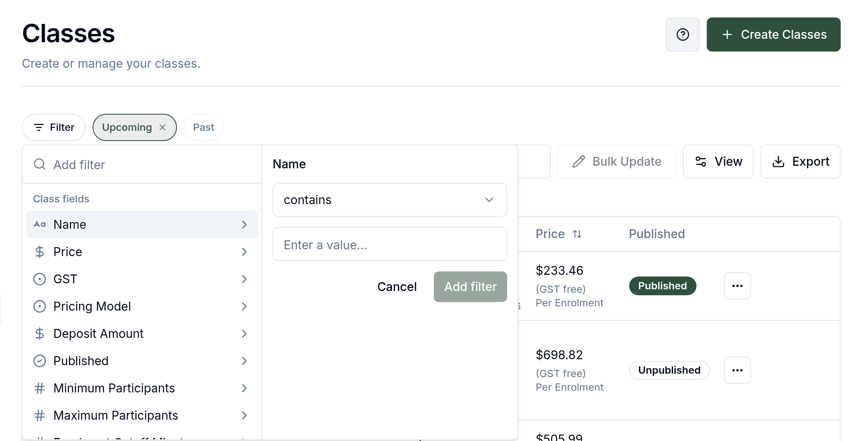Click the hash icon beside Minimum Participants
The height and width of the screenshot is (441, 868).
click(x=40, y=388)
